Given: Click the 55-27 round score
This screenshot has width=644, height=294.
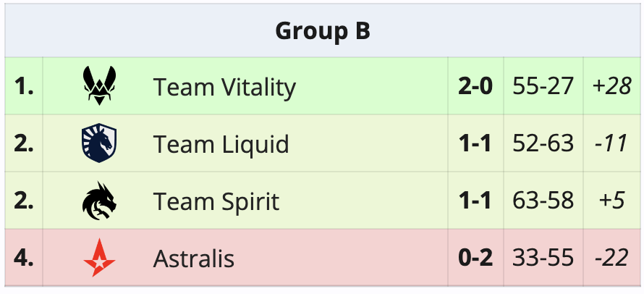Looking at the screenshot, I should coord(543,87).
